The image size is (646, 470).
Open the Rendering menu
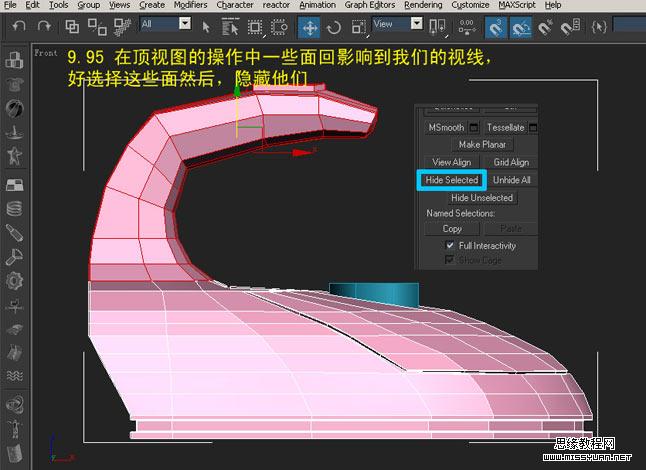tap(423, 5)
